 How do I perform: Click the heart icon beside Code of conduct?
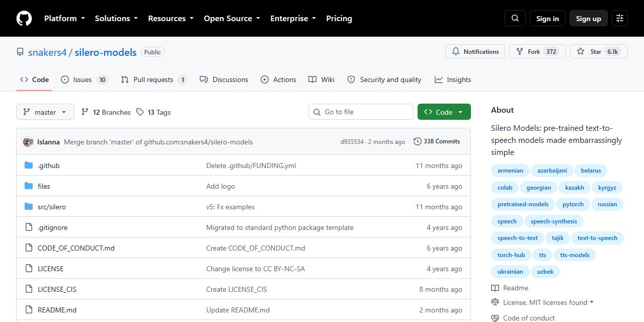click(495, 318)
